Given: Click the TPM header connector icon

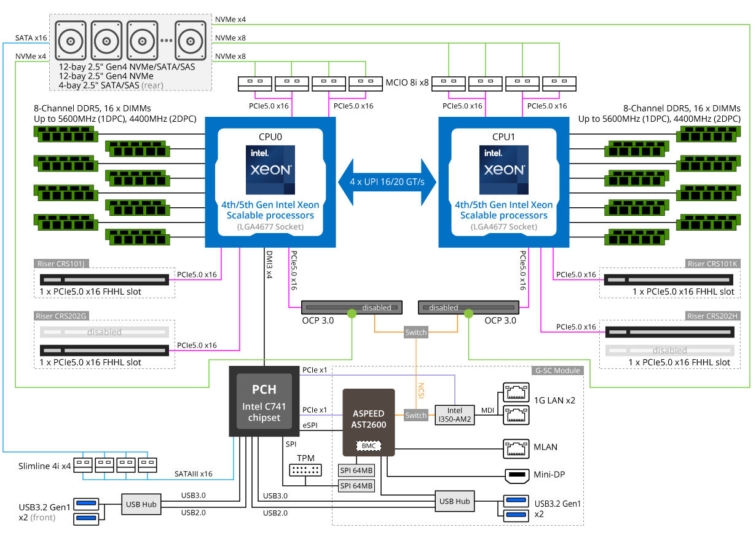Looking at the screenshot, I should click(305, 471).
